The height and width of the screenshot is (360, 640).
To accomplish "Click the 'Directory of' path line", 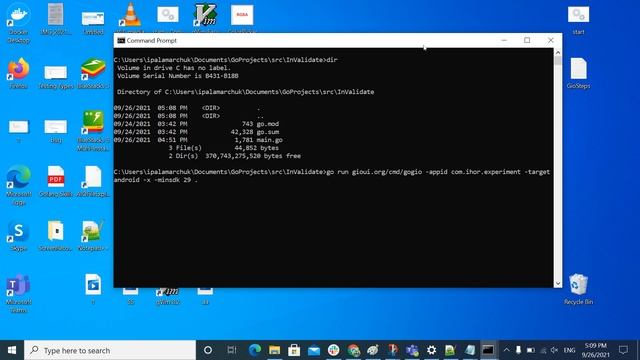I will click(x=245, y=92).
